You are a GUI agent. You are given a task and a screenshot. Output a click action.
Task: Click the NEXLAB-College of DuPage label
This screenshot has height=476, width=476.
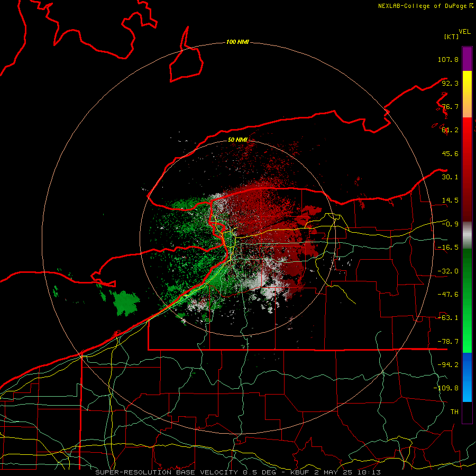click(423, 6)
